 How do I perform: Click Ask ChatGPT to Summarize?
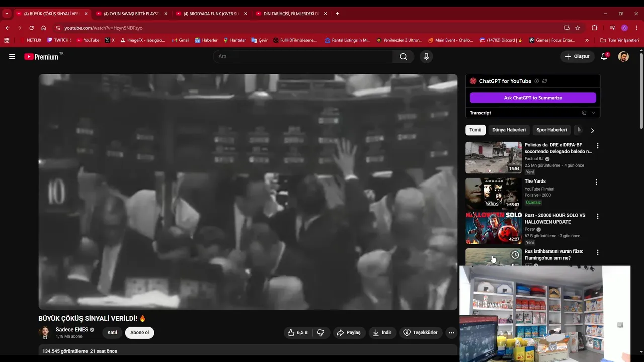click(x=533, y=98)
